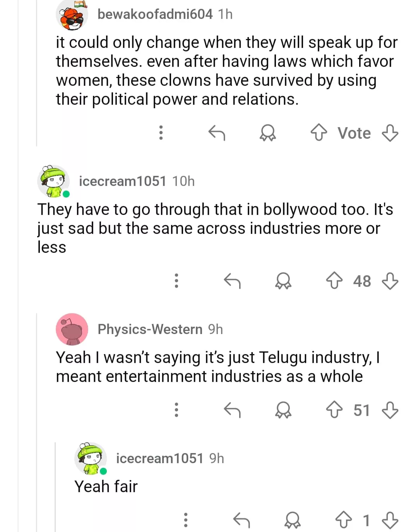Tap icecream1051's avatar on 10h comment
Viewport: 418px width, 532px height.
(53, 181)
